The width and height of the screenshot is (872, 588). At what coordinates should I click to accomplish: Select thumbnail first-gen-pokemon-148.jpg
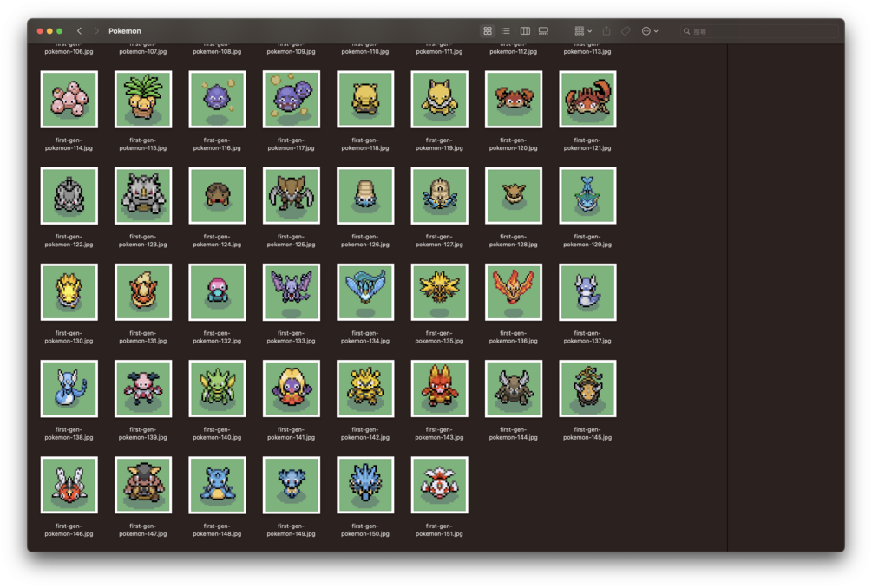[x=217, y=485]
